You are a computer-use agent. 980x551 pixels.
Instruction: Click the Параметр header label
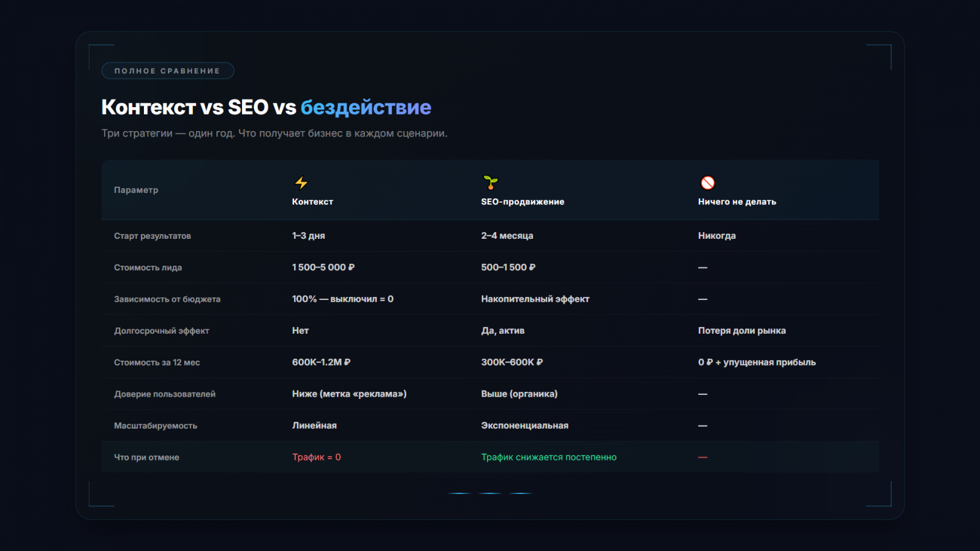point(136,190)
